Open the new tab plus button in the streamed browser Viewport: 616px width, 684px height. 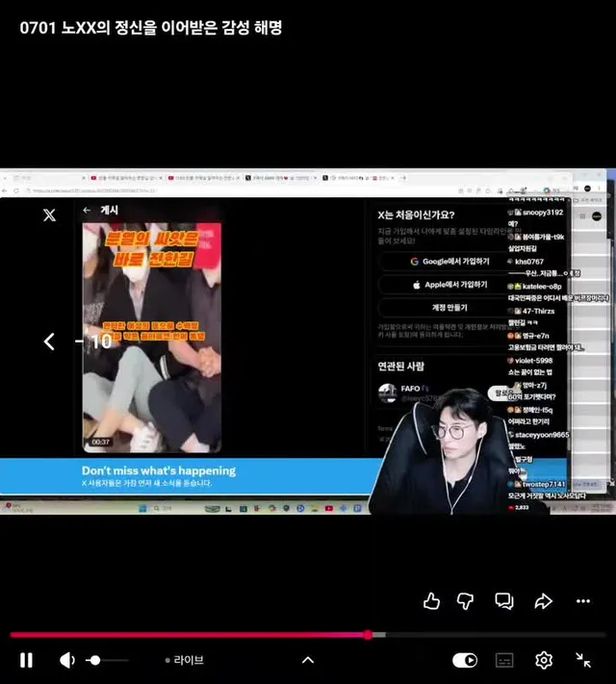click(x=404, y=178)
